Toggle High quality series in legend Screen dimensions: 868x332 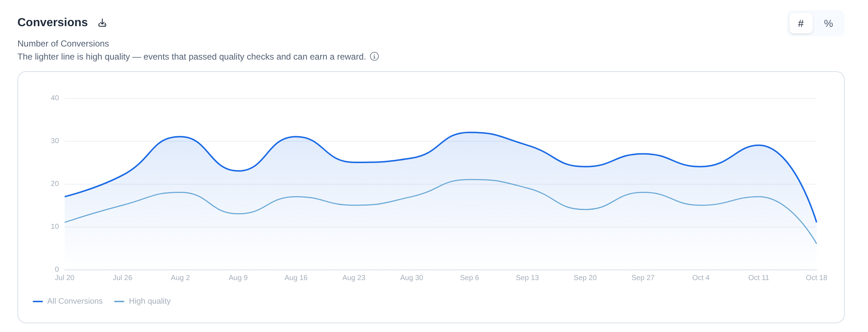tap(142, 301)
